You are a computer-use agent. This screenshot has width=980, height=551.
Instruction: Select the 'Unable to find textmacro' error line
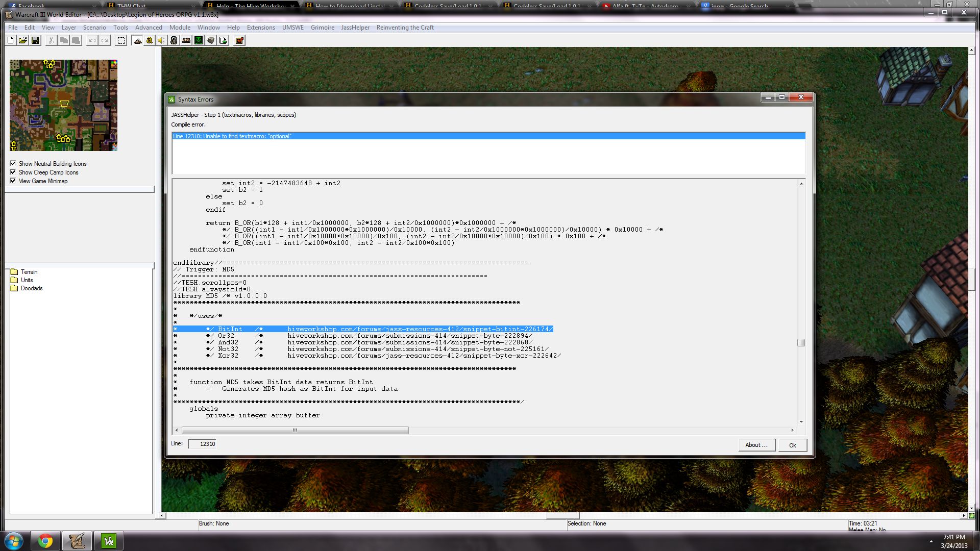(488, 136)
